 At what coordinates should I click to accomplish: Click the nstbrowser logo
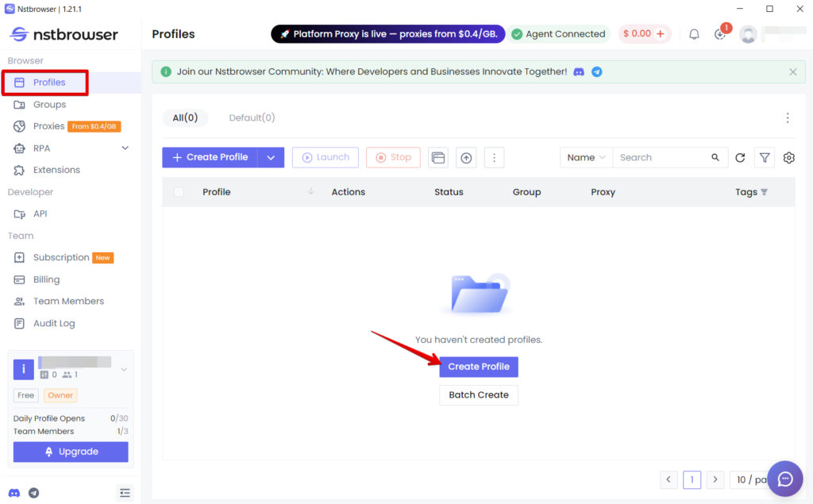(64, 34)
